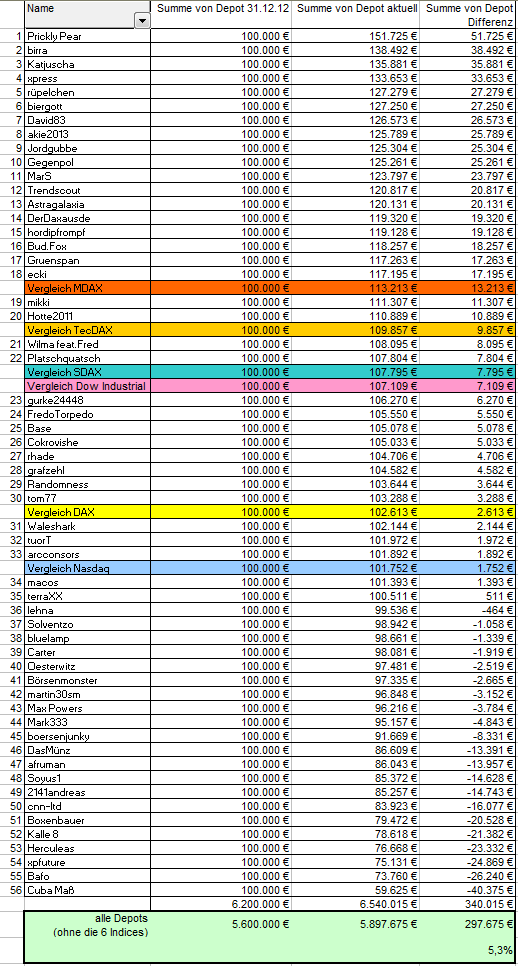Select the turquoise 'Vergleich SDAX' cell
518x966 pixels.
[x=87, y=372]
